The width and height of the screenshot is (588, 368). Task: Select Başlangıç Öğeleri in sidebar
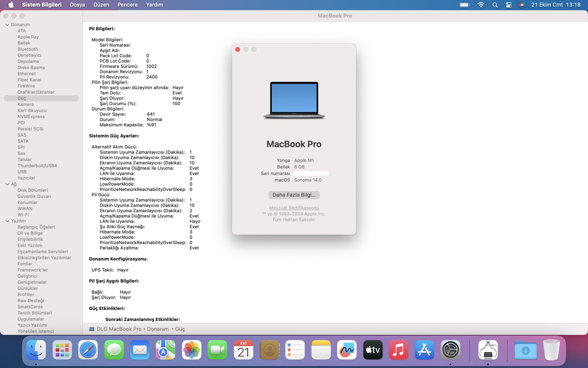tap(36, 227)
